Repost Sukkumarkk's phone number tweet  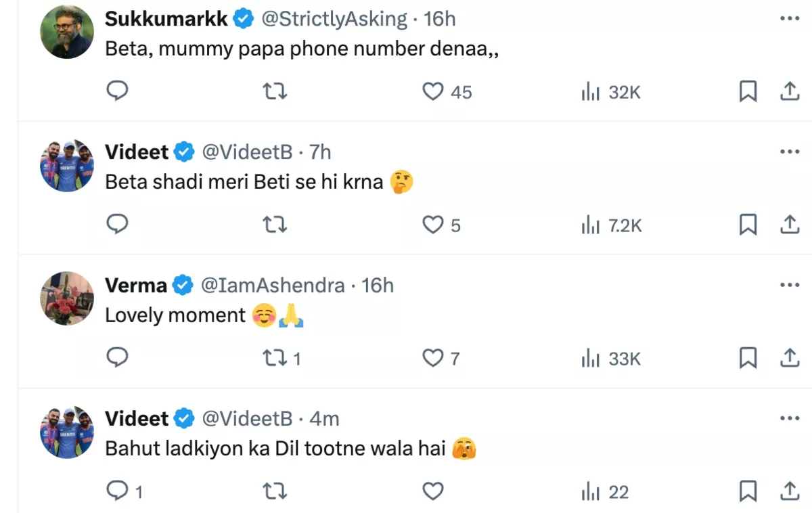click(x=274, y=91)
